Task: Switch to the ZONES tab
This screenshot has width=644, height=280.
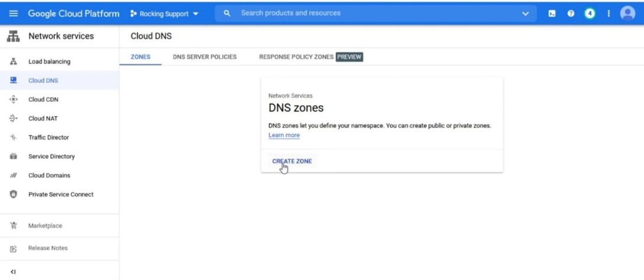Action: 141,57
